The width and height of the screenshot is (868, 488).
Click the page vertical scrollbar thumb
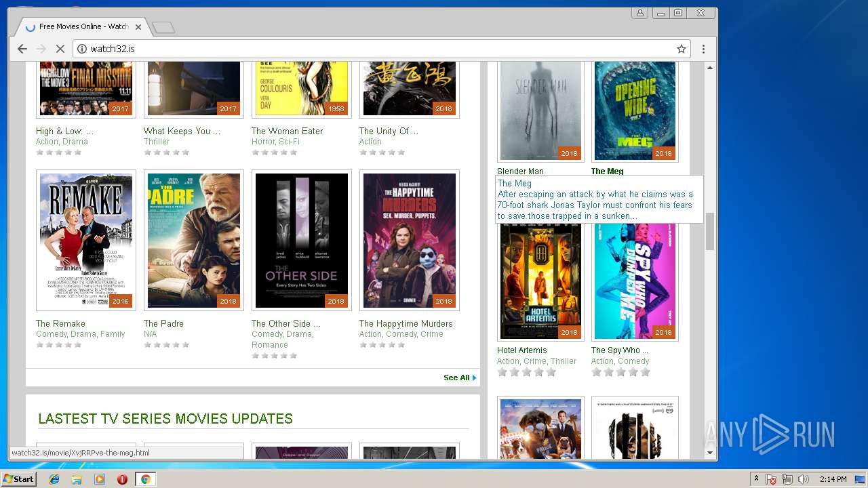pos(710,231)
